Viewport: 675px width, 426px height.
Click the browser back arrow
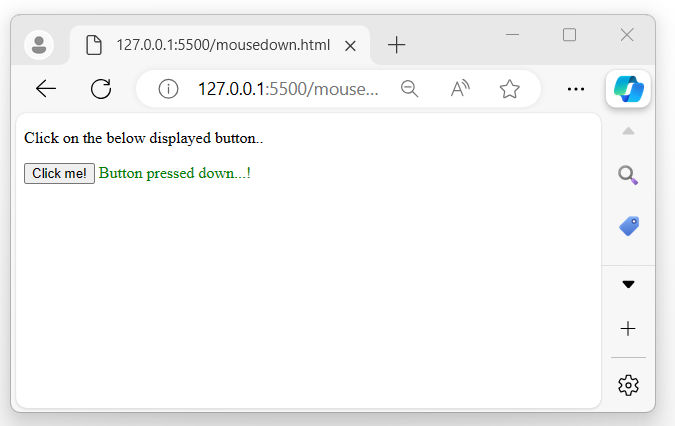46,89
